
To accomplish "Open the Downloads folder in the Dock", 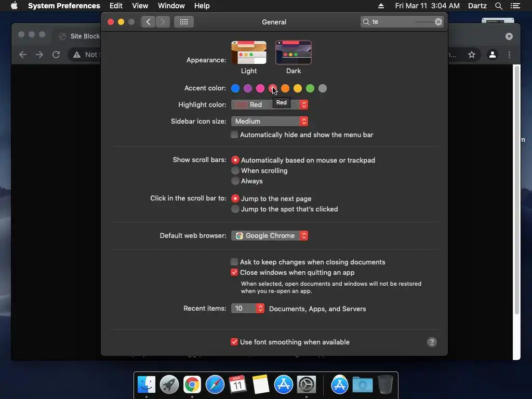I will (362, 385).
